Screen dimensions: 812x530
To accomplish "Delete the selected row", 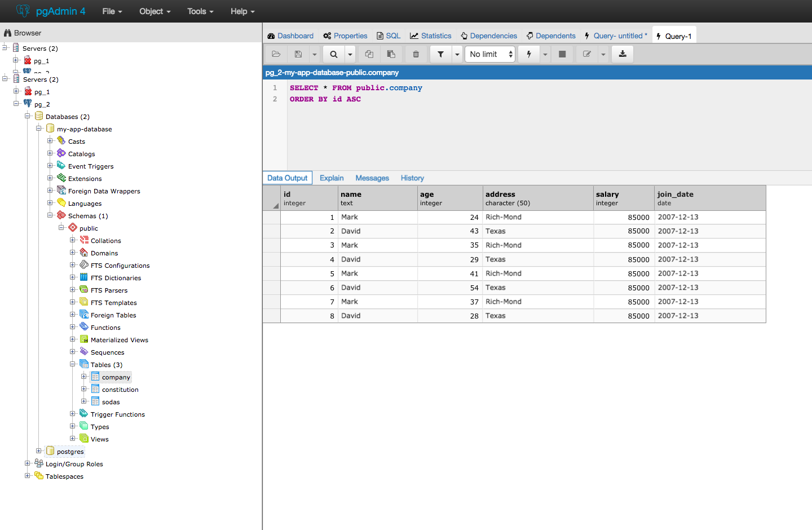I will (x=416, y=54).
